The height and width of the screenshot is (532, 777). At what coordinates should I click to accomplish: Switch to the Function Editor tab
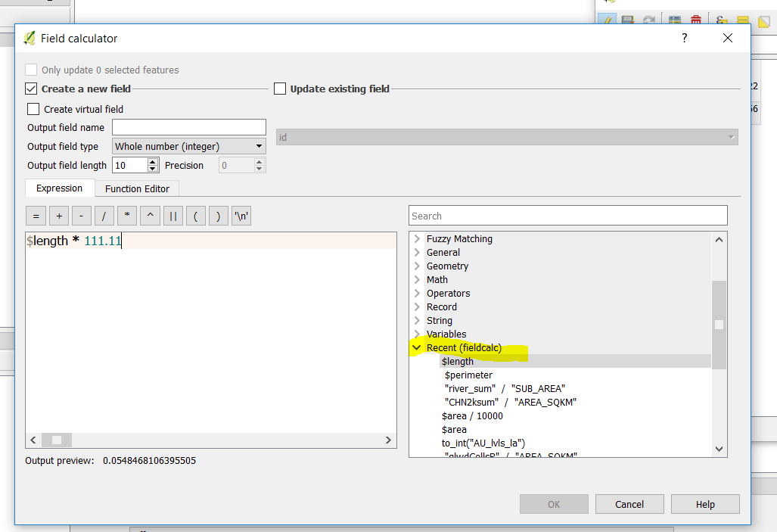pos(137,188)
